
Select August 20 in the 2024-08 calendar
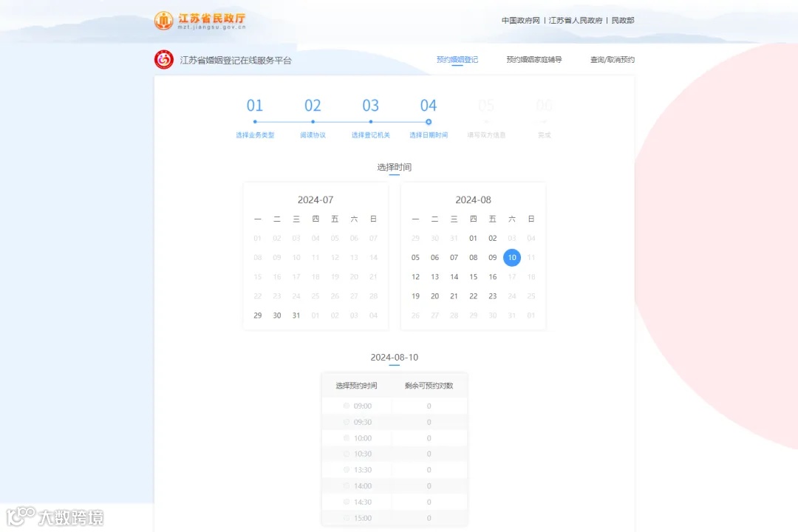point(434,296)
